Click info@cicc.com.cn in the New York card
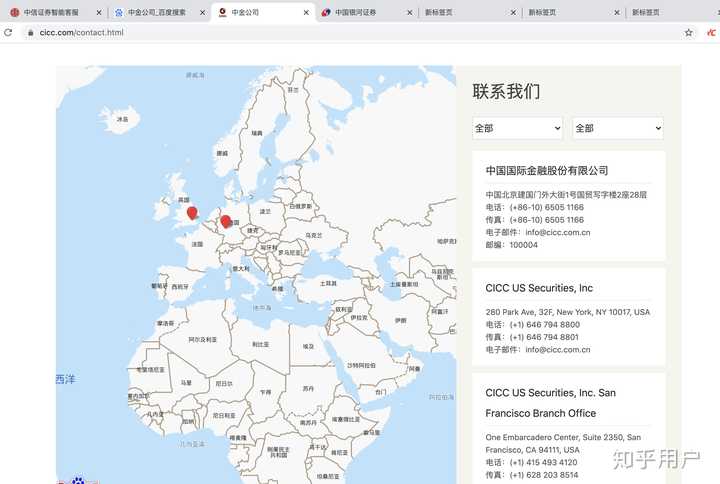This screenshot has height=484, width=720. point(558,349)
